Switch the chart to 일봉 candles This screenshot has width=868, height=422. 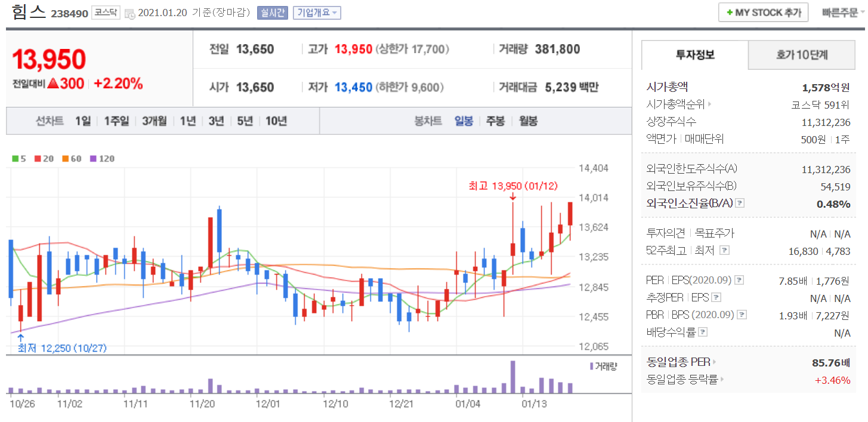point(464,121)
